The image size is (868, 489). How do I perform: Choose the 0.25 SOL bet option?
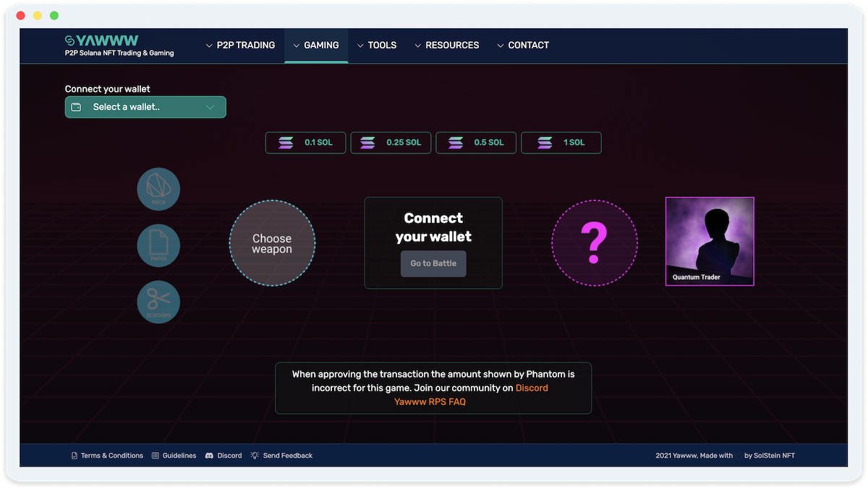coord(391,143)
